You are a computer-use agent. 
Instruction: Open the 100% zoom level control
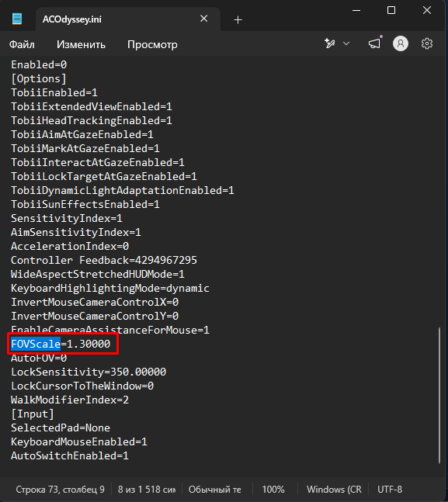(x=273, y=489)
